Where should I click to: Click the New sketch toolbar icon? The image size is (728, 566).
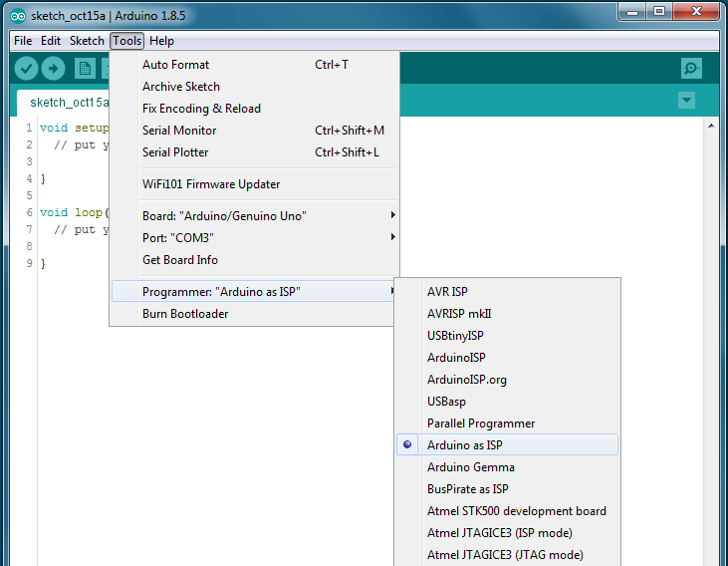pos(85,69)
